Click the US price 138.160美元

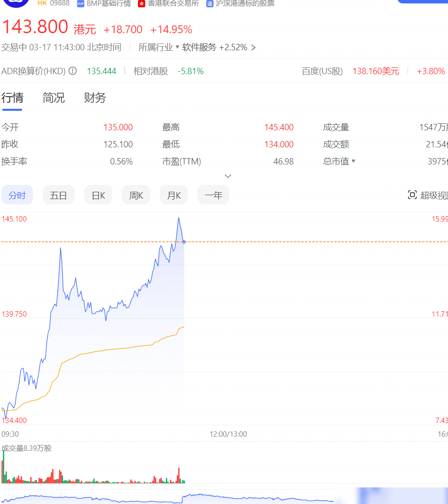[376, 71]
